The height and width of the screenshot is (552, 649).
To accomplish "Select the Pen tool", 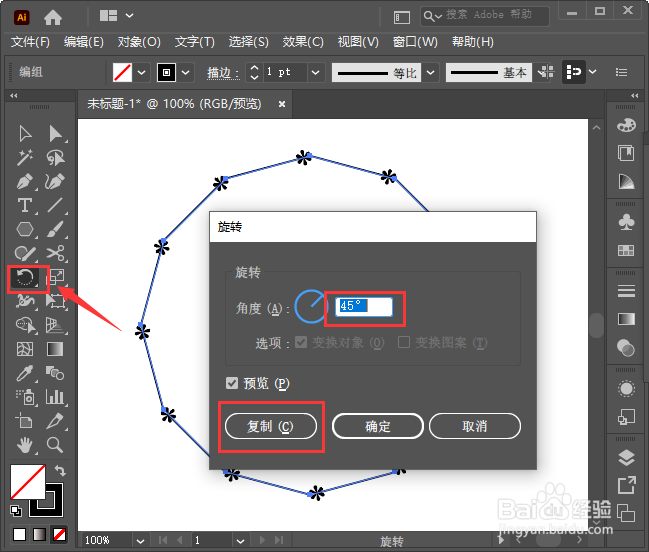I will pyautogui.click(x=25, y=182).
